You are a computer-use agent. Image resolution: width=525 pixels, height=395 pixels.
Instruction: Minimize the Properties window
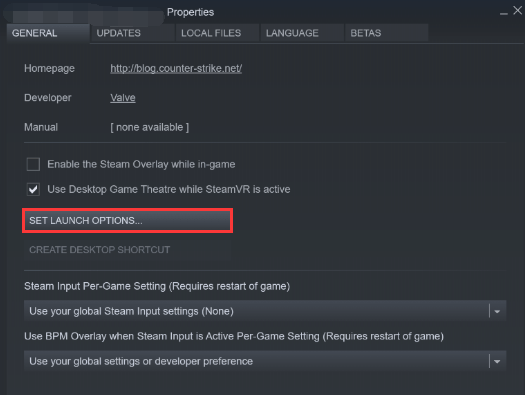(504, 13)
